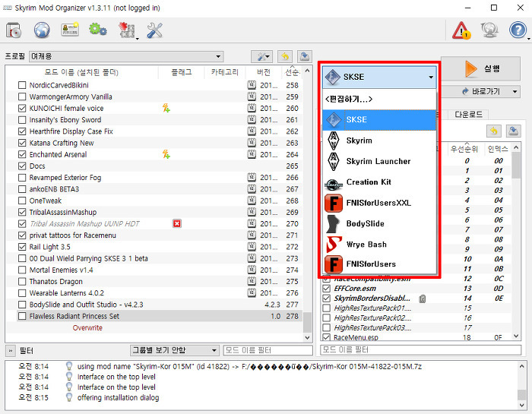Screen dimensions: 532x414
Task: Choose Skyrim Launcher from the list
Action: pos(379,161)
